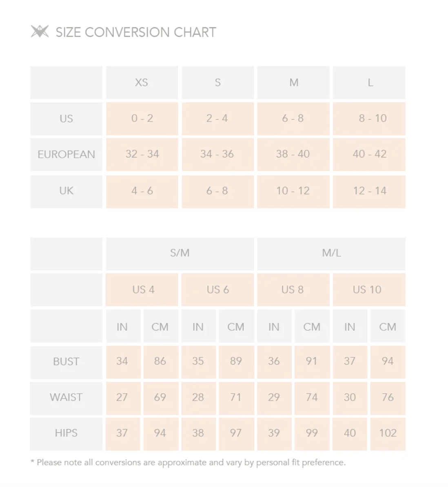
Task: Click the logo icon beside the chart title
Action: (x=40, y=32)
